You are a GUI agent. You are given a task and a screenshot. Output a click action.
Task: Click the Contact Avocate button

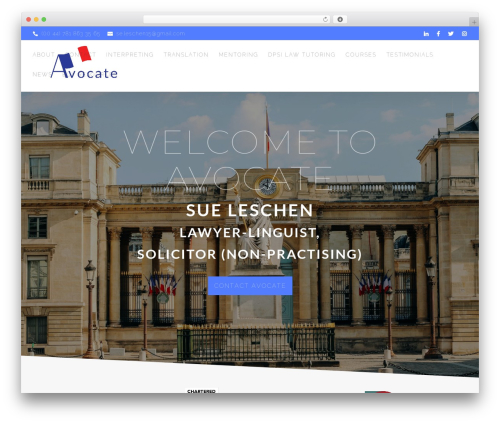coord(250,286)
